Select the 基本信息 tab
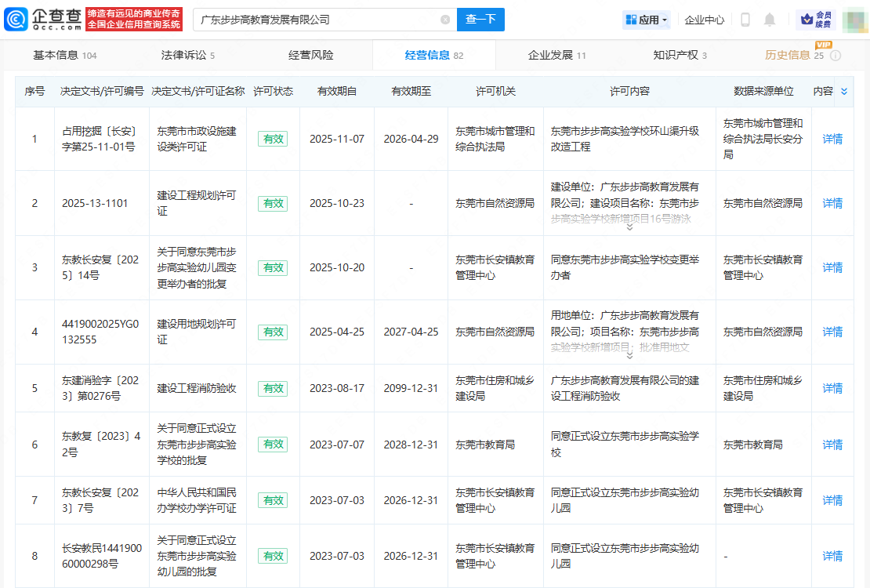 click(x=64, y=55)
